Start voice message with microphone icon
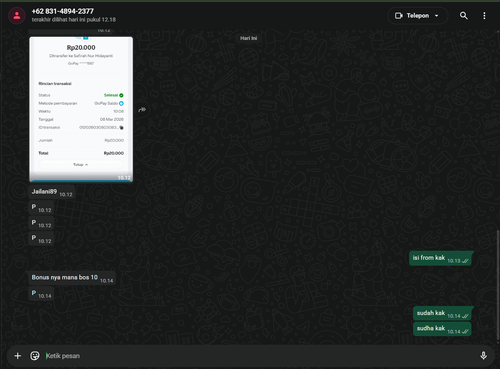 483,356
